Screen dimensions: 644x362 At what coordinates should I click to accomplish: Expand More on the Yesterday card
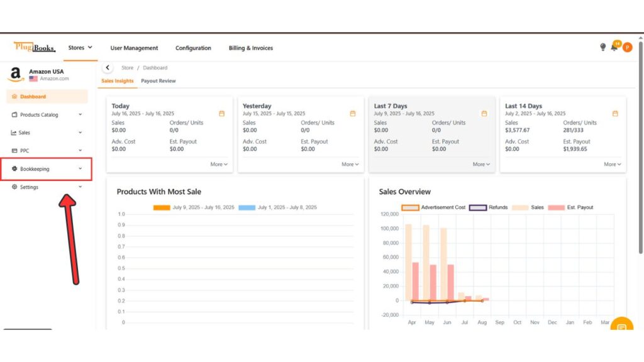[x=350, y=164]
